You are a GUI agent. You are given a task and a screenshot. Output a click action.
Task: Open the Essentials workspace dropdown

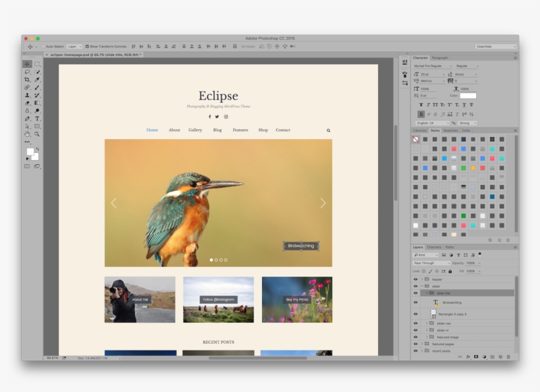point(496,47)
